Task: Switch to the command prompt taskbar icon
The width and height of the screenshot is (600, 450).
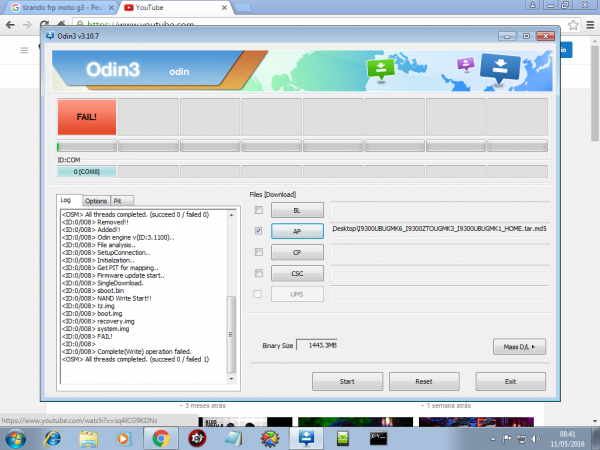Action: tap(378, 439)
